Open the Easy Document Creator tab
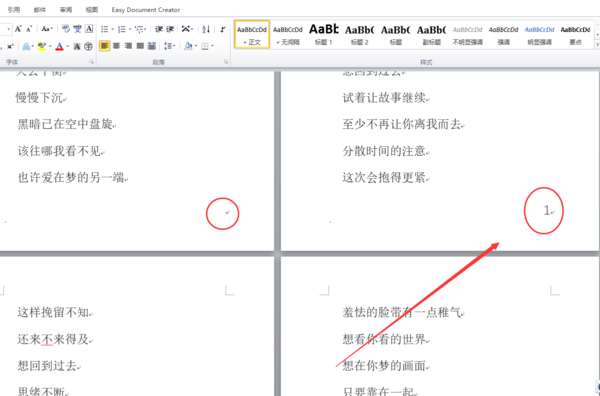600x396 pixels. 146,10
